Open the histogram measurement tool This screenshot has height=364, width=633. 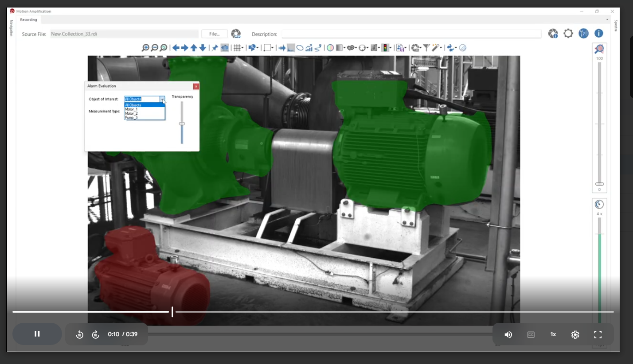pos(290,47)
